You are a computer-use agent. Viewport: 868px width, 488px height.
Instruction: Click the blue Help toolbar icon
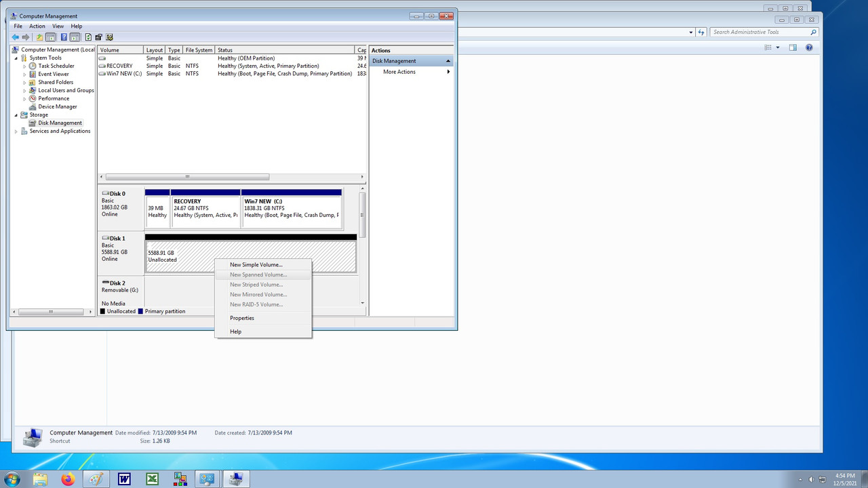(64, 37)
